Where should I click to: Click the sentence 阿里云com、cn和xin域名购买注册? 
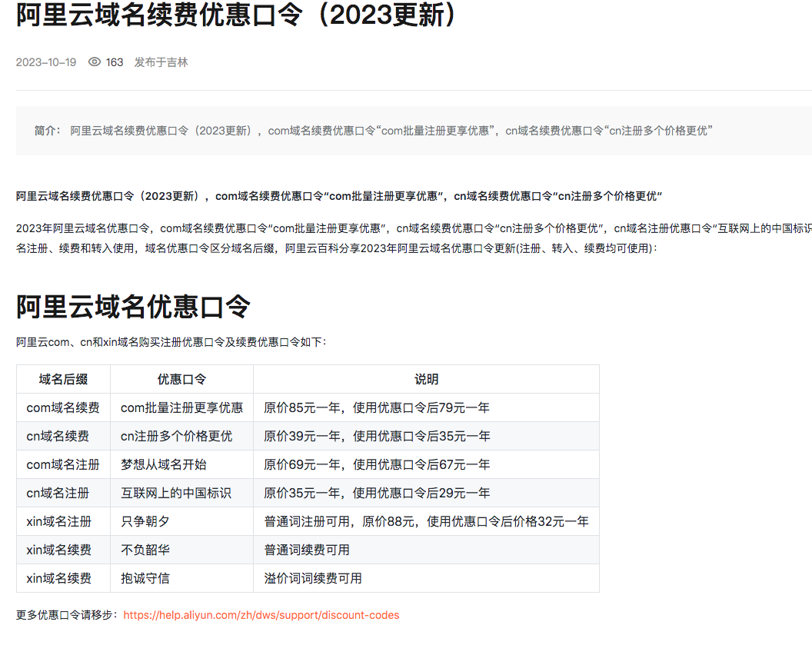pos(171,342)
